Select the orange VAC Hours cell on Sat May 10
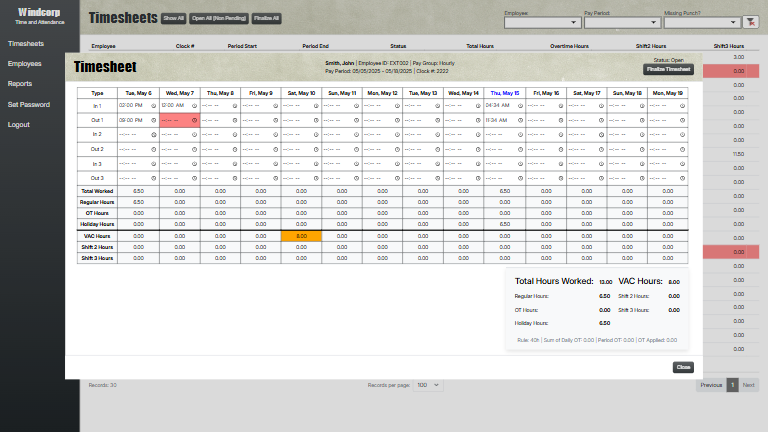Screen dimensions: 768x432 (301, 236)
